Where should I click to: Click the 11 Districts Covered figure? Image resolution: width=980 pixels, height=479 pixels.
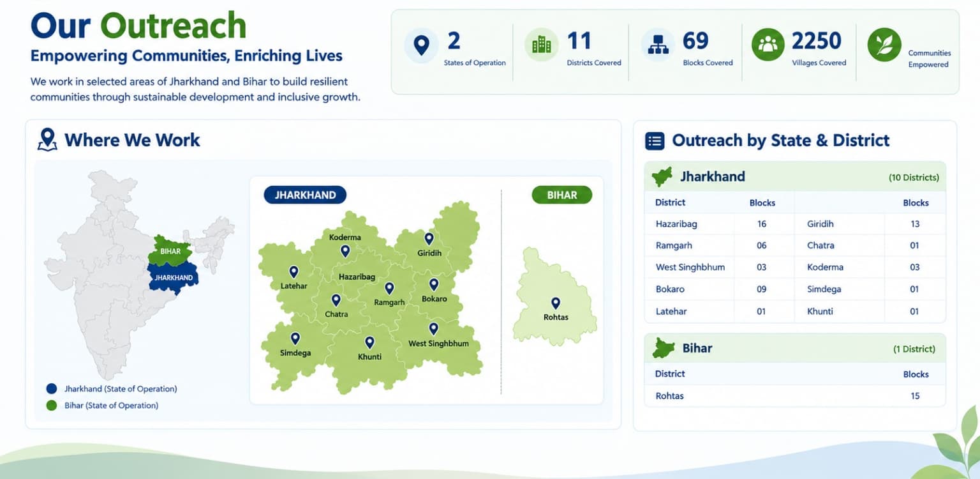point(579,41)
